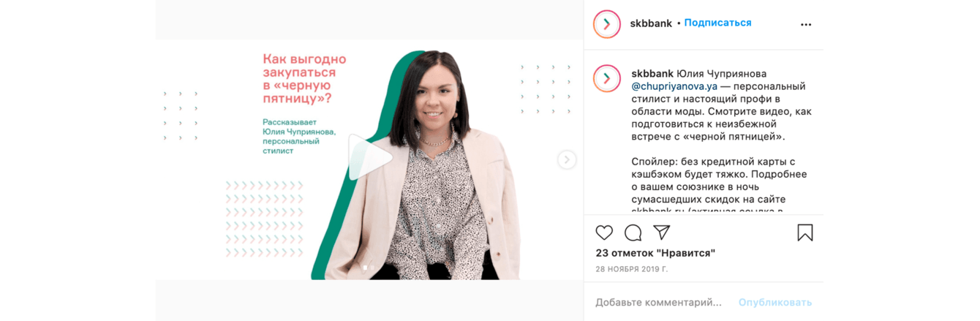Viewport: 980px width, 321px height.
Task: Like the post with the heart icon
Action: (604, 233)
